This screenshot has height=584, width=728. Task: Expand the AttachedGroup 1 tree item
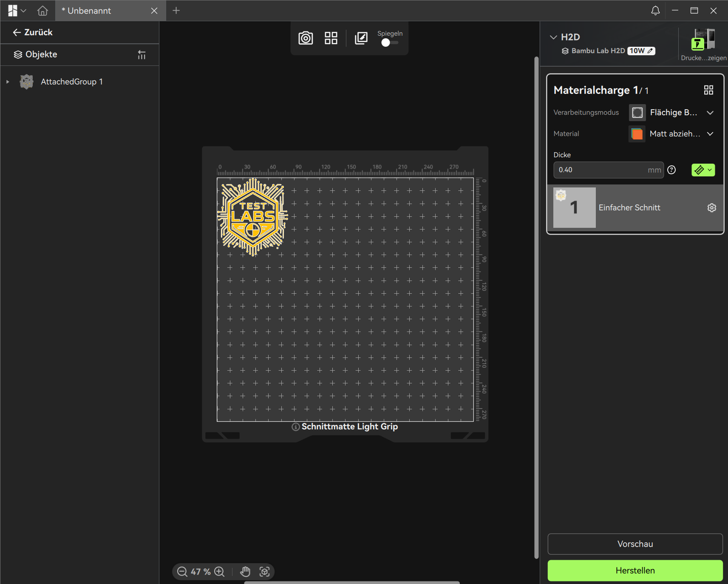[x=8, y=82]
